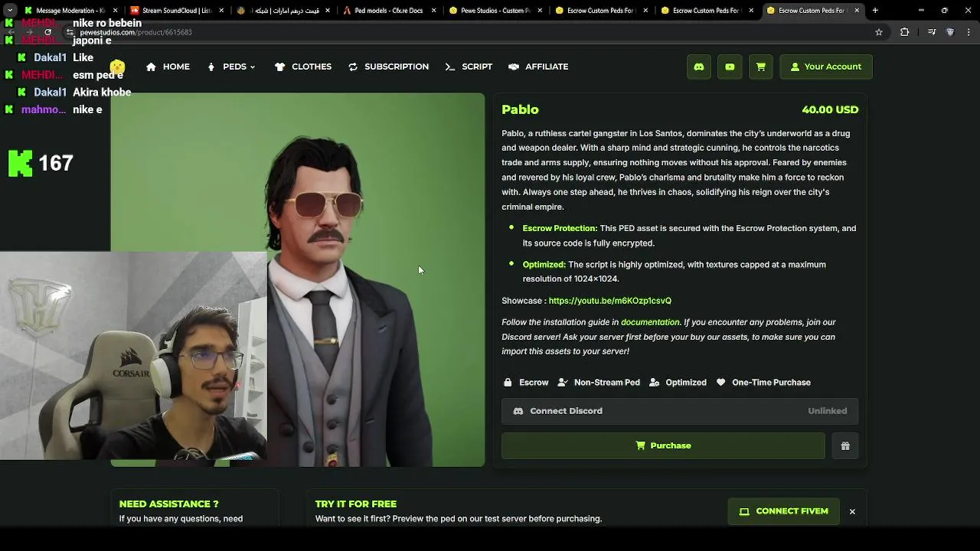The image size is (980, 551).
Task: Close the active Escrow Custom Peds tab
Action: tap(857, 11)
